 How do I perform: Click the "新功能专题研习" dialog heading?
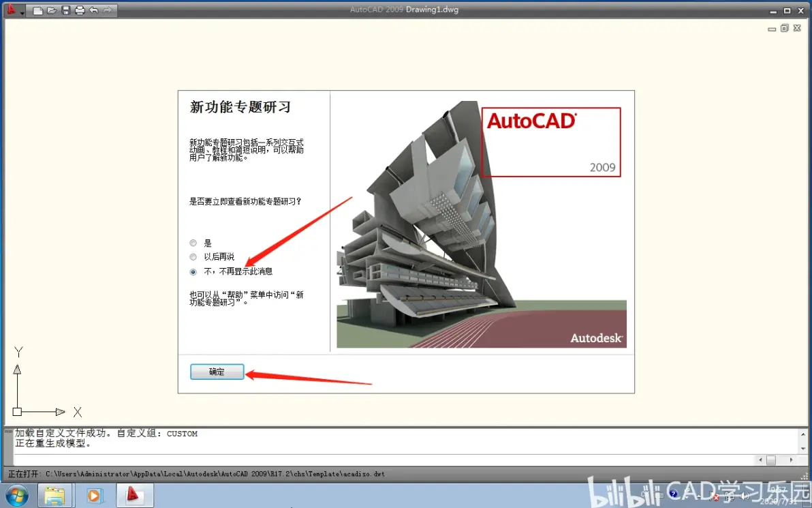240,107
